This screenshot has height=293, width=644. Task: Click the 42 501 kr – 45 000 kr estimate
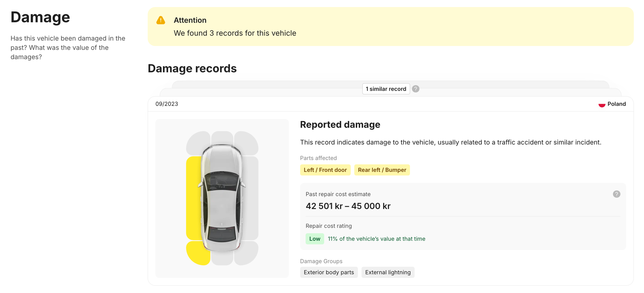(348, 206)
